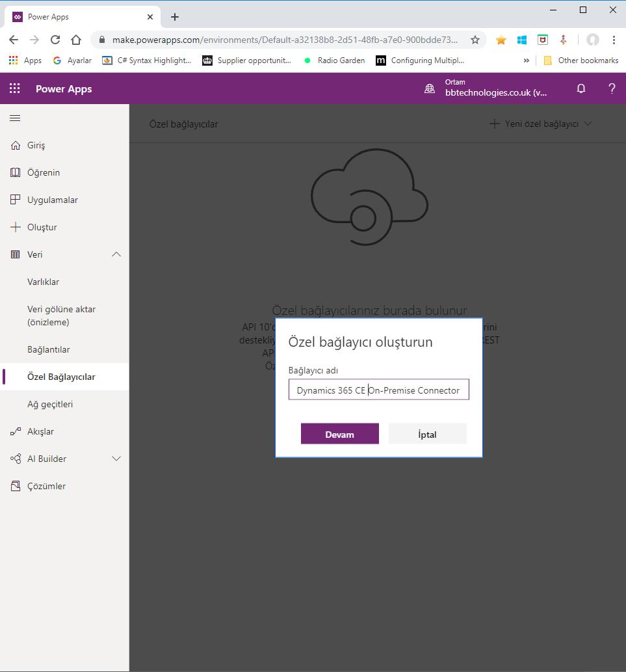The image size is (626, 672).
Task: Select Bağlantılar in the sidebar
Action: pos(49,350)
